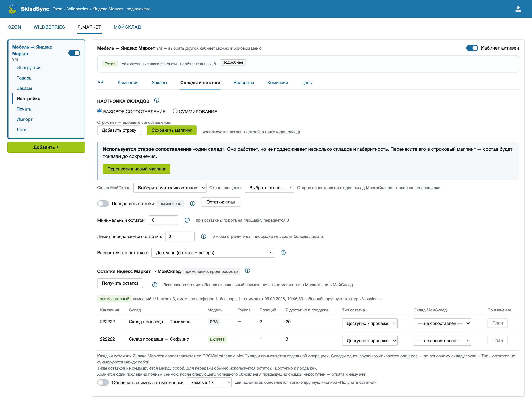Open the API settings tab

[x=101, y=83]
